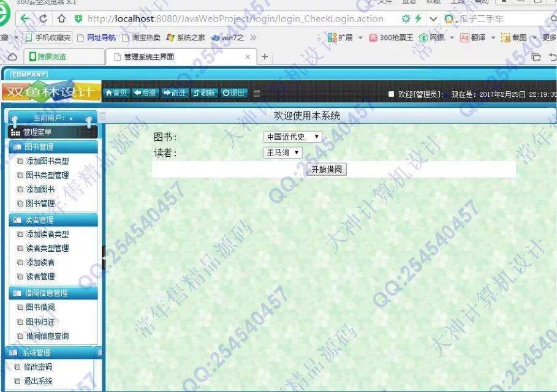Click the lightning speed-mode icon
Screen dimensions: 557x392
pos(419,18)
